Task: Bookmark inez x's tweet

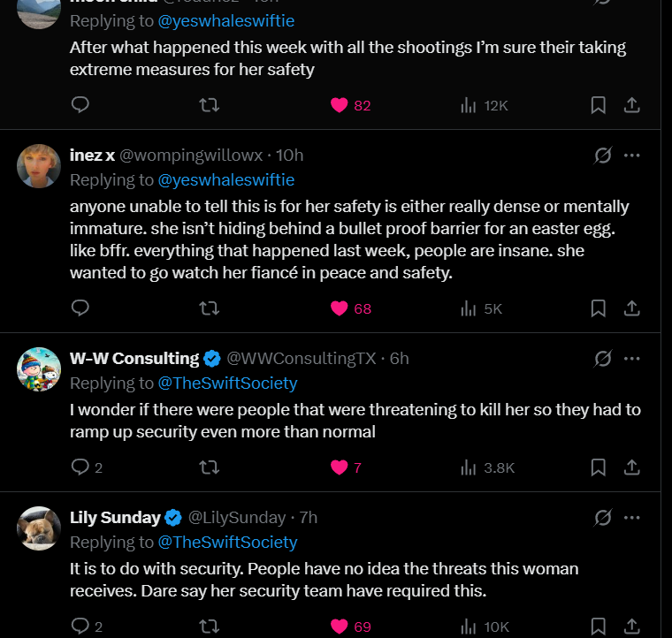Action: pyautogui.click(x=598, y=308)
